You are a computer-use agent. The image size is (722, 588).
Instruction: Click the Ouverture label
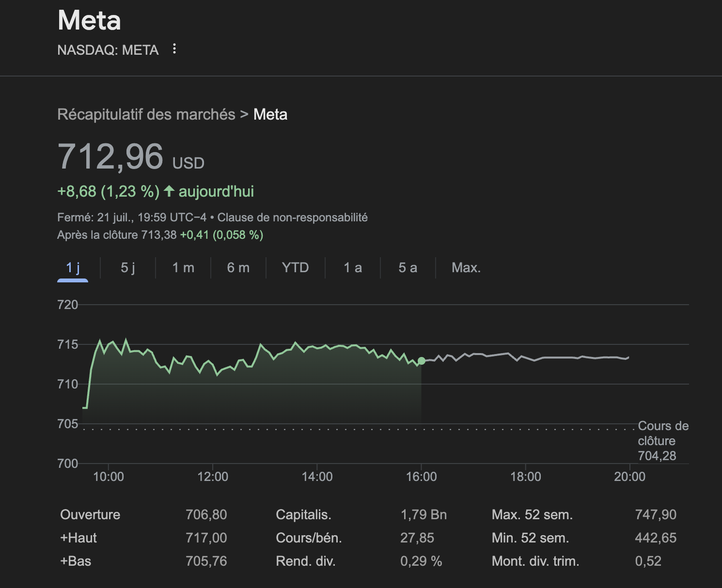coord(90,514)
